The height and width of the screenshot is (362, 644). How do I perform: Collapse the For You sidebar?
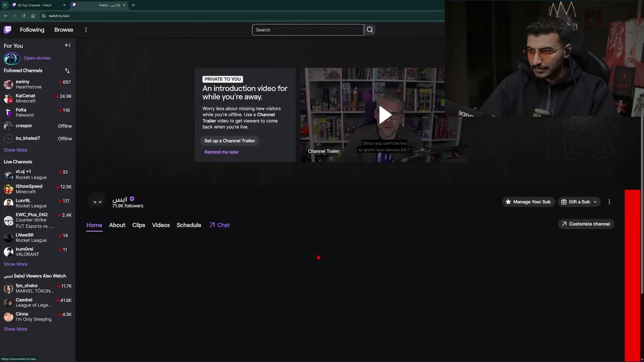pos(67,45)
